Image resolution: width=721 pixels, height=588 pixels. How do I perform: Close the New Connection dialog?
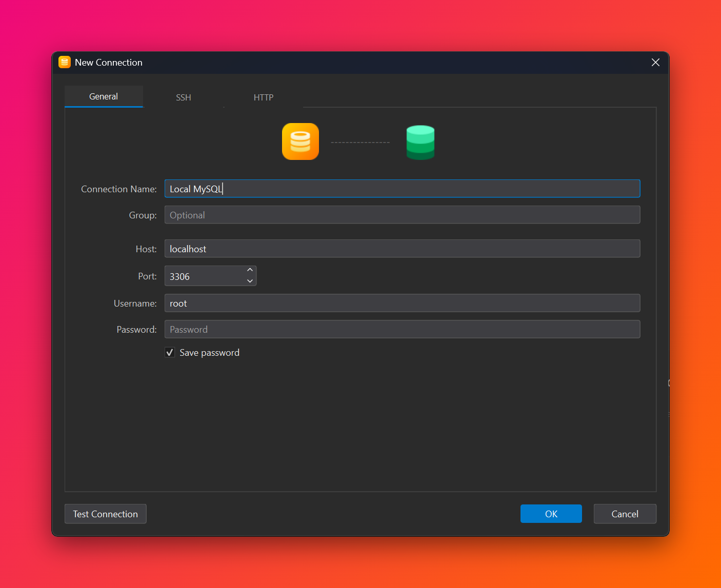[x=655, y=63]
